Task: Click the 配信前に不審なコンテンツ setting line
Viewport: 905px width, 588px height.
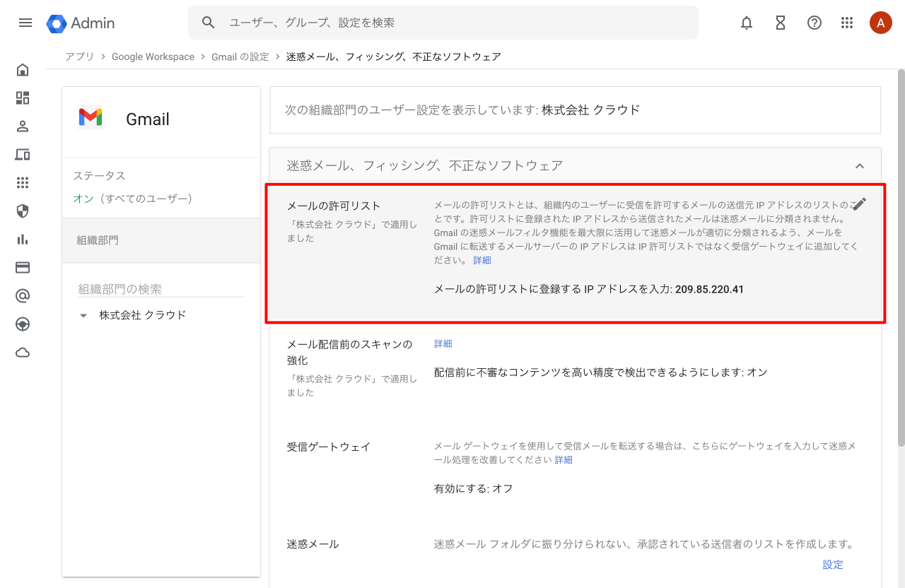Action: [600, 372]
